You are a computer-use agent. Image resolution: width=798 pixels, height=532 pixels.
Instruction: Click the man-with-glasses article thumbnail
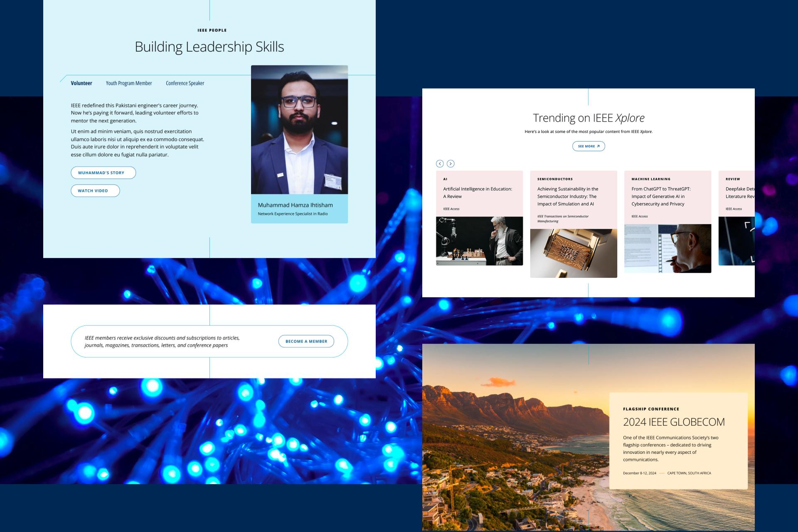click(667, 249)
